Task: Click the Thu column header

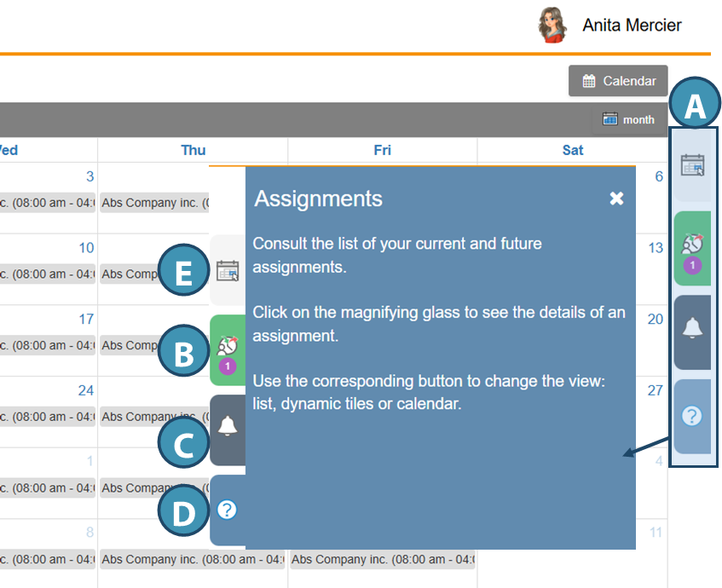Action: 193,150
